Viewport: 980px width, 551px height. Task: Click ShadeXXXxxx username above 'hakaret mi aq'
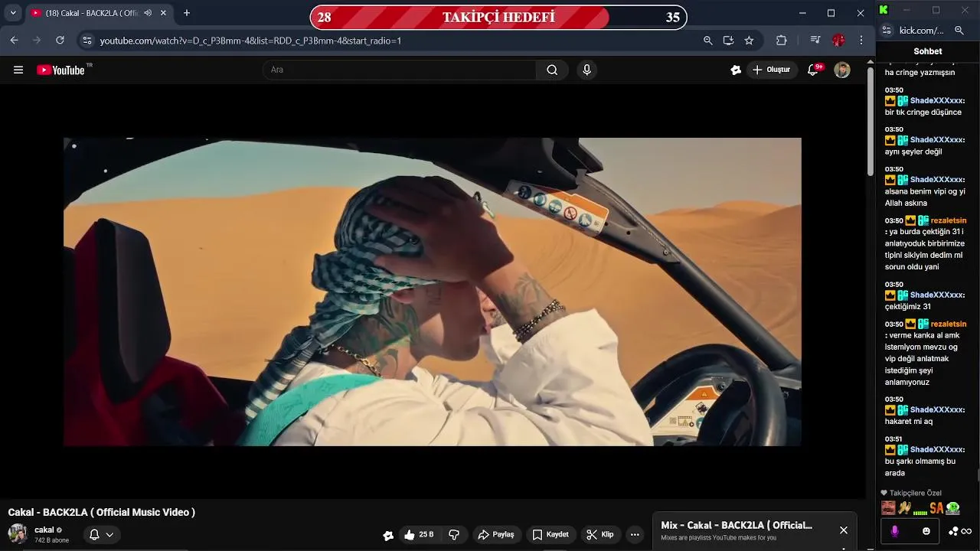pos(937,409)
